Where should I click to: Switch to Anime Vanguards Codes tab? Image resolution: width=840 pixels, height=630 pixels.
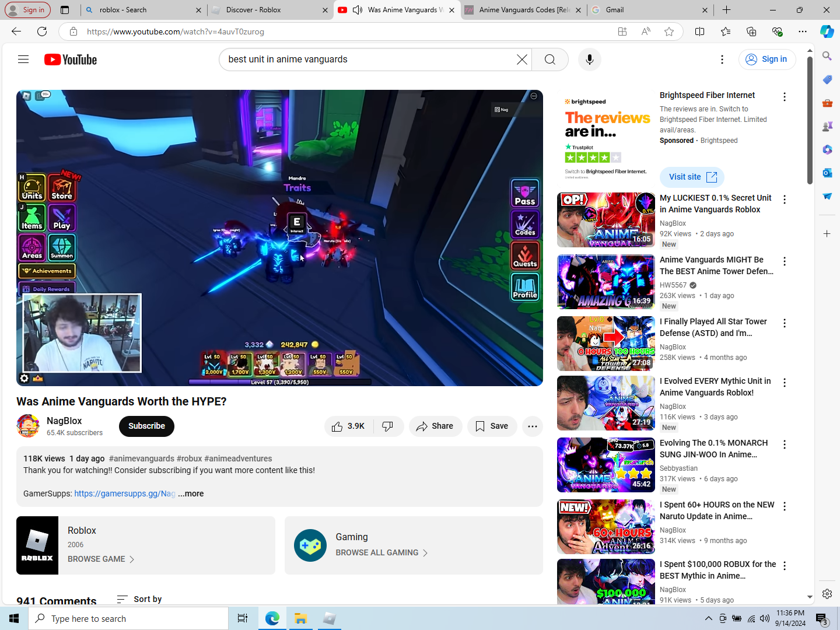pos(523,10)
